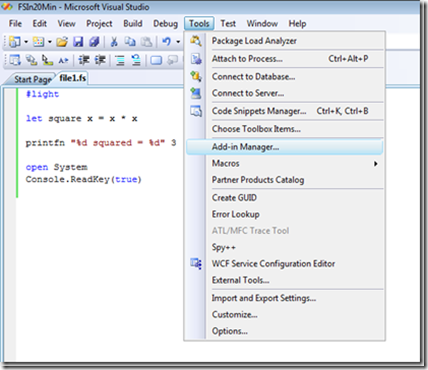Click the Increase Line Indent icon
Screen dimensions: 428x370
click(100, 60)
